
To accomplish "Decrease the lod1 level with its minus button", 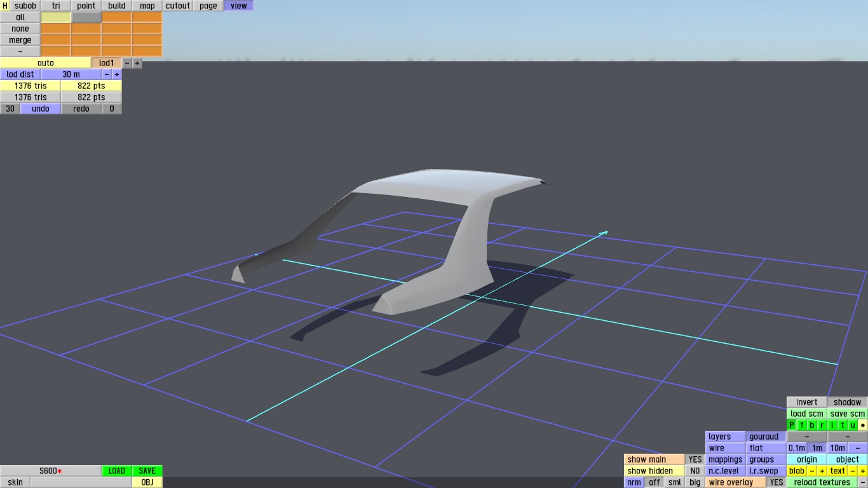I will coord(127,63).
